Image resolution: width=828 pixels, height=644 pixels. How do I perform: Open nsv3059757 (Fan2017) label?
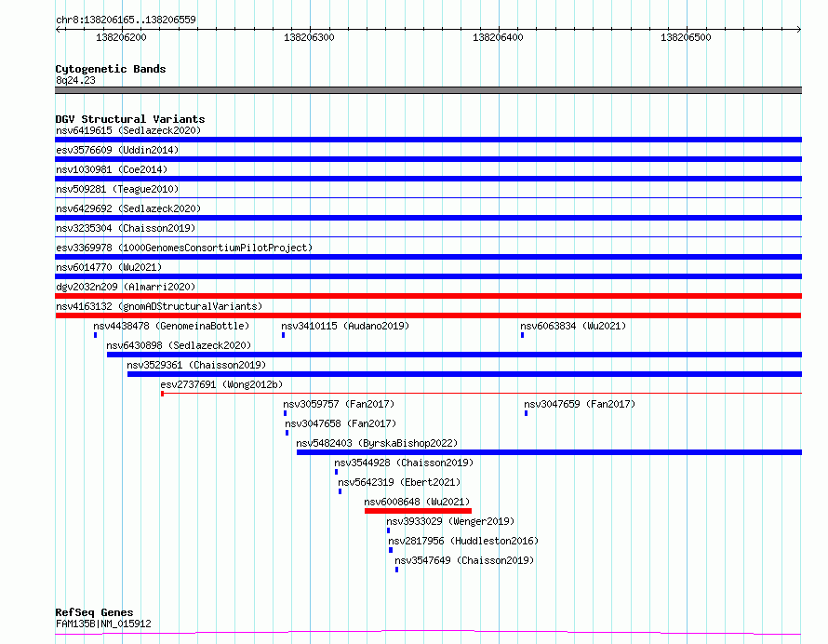pos(339,404)
